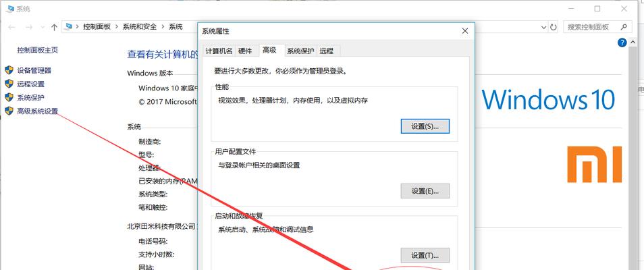Go up one folder level arrow

54,27
